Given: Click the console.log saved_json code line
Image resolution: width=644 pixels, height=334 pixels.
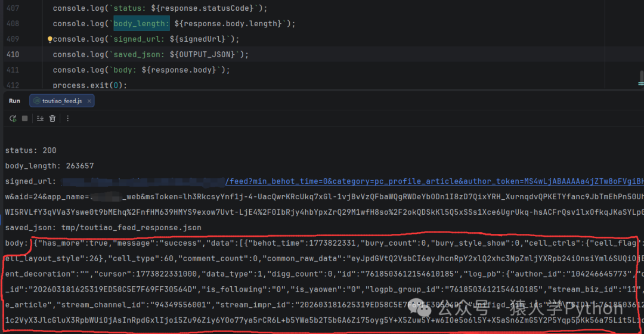Looking at the screenshot, I should tap(150, 54).
